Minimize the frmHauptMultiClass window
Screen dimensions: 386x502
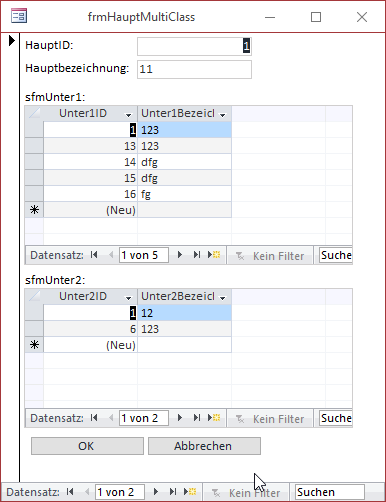(270, 17)
